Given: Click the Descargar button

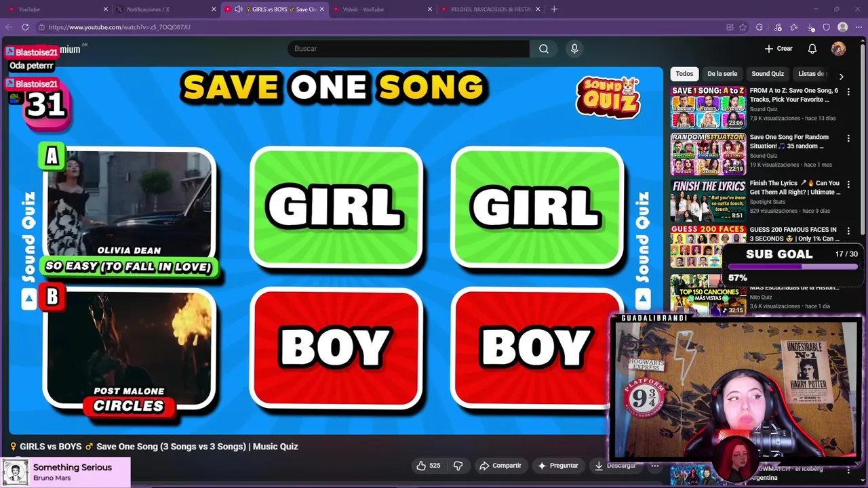Looking at the screenshot, I should click(x=616, y=466).
